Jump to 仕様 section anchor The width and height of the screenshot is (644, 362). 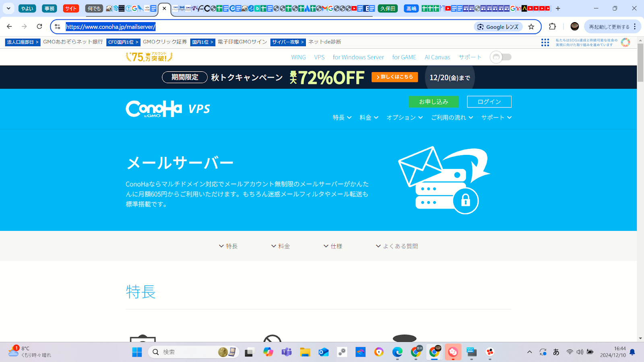[333, 246]
